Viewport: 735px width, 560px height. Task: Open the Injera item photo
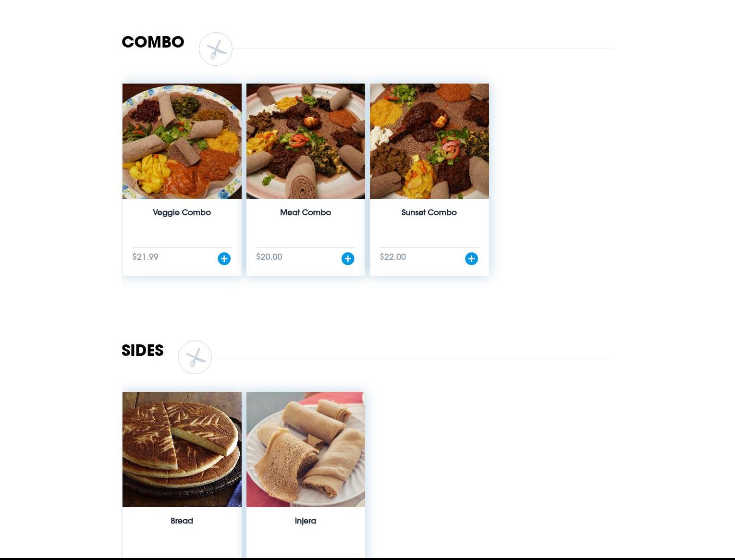pos(306,450)
